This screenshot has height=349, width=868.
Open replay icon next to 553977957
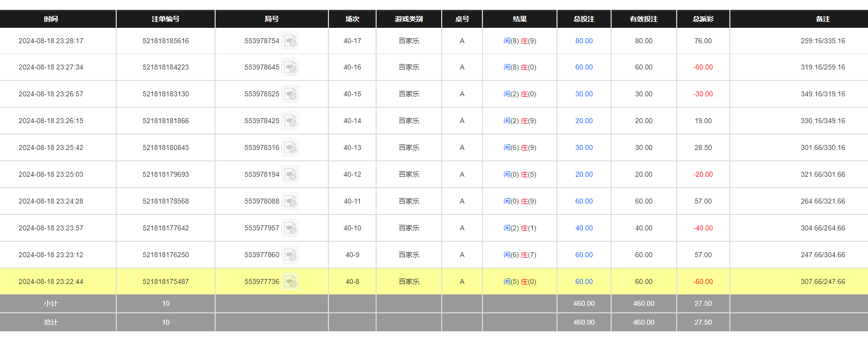290,228
